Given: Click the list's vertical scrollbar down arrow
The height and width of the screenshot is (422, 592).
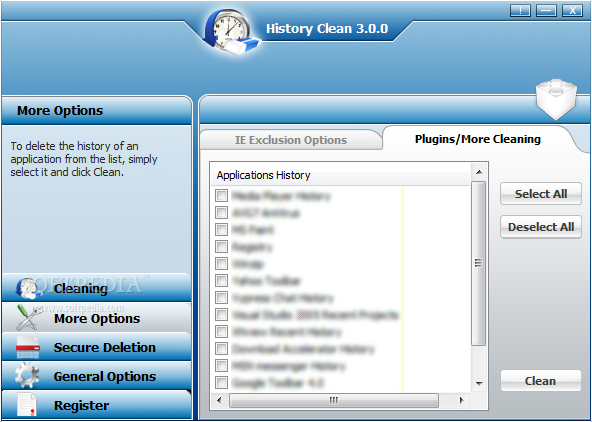Looking at the screenshot, I should (x=479, y=383).
